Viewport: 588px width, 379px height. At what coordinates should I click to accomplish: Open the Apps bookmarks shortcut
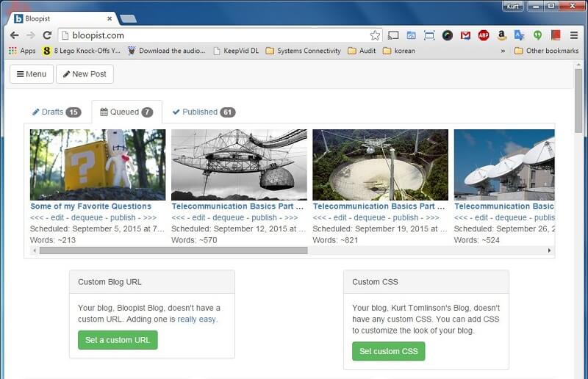[22, 51]
